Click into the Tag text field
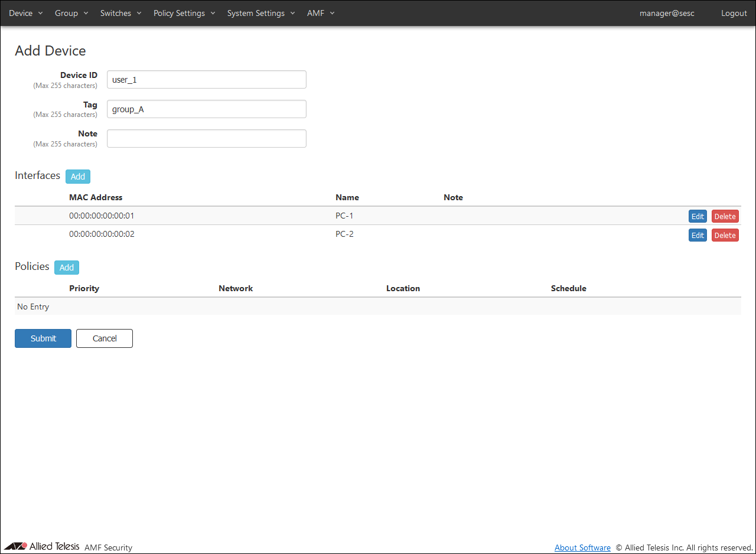The height and width of the screenshot is (554, 756). point(206,109)
